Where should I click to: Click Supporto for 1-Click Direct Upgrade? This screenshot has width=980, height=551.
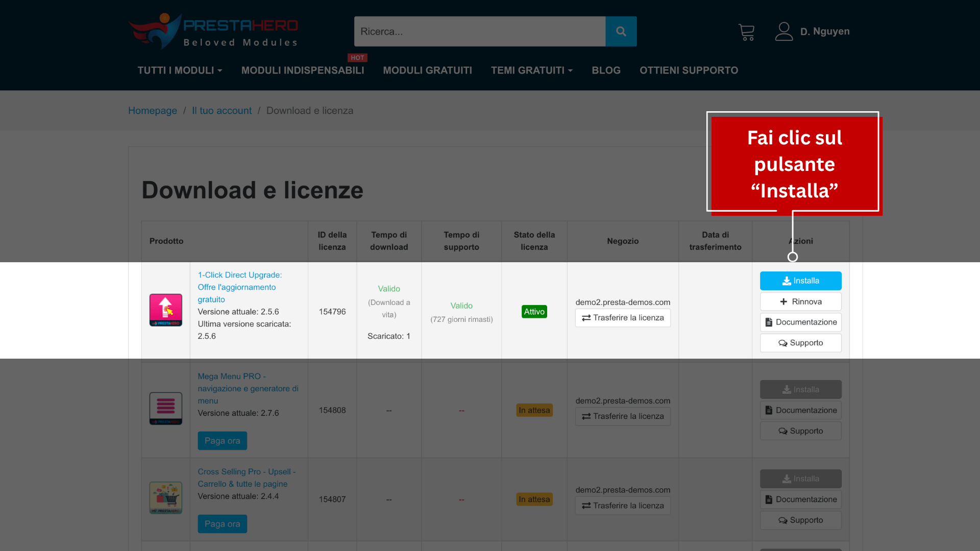point(800,343)
